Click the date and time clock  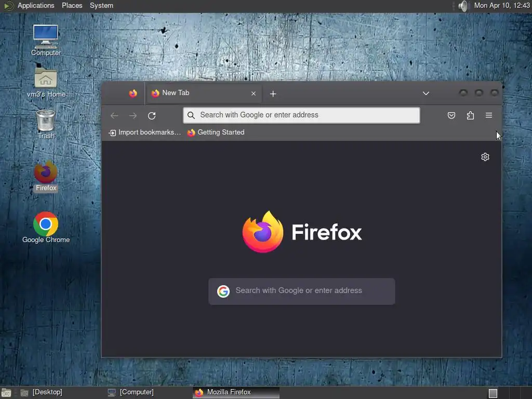502,5
